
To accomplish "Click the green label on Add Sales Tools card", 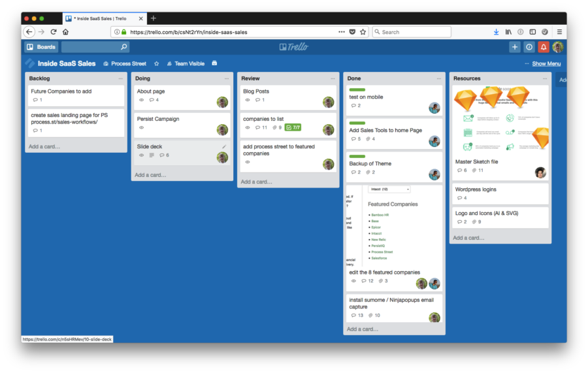I will [357, 123].
